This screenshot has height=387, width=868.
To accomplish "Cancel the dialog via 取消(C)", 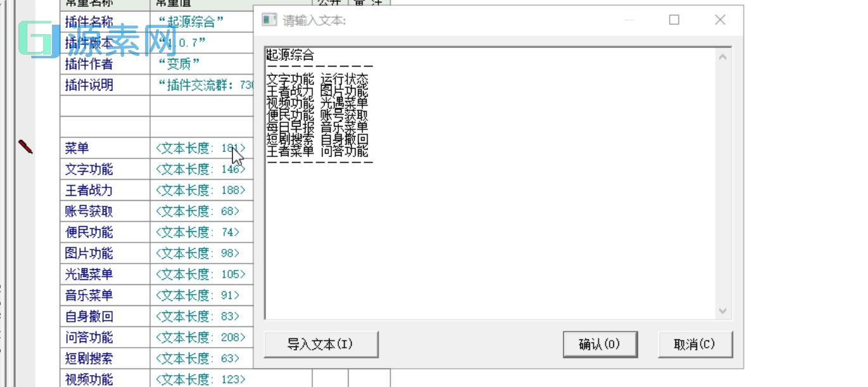I will pos(695,344).
